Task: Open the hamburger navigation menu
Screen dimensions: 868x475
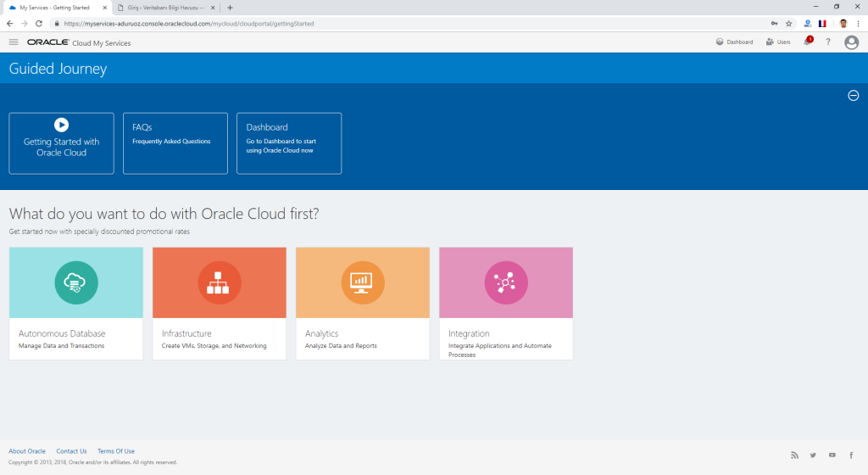Action: [x=14, y=42]
